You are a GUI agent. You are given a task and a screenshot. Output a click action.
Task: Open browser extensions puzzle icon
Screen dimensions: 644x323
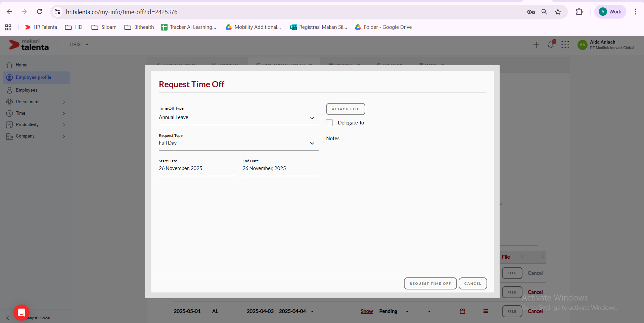pyautogui.click(x=579, y=12)
